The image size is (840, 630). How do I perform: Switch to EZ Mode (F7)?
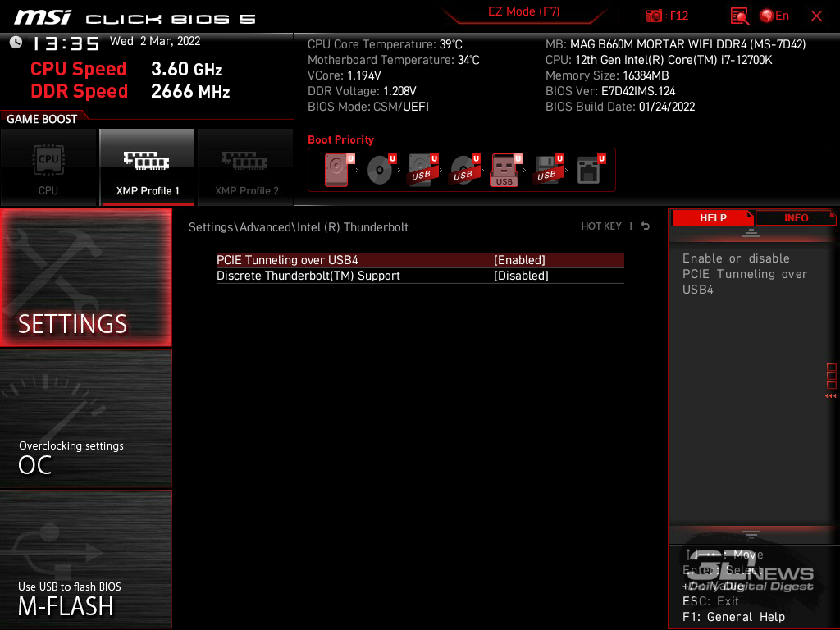pos(523,11)
